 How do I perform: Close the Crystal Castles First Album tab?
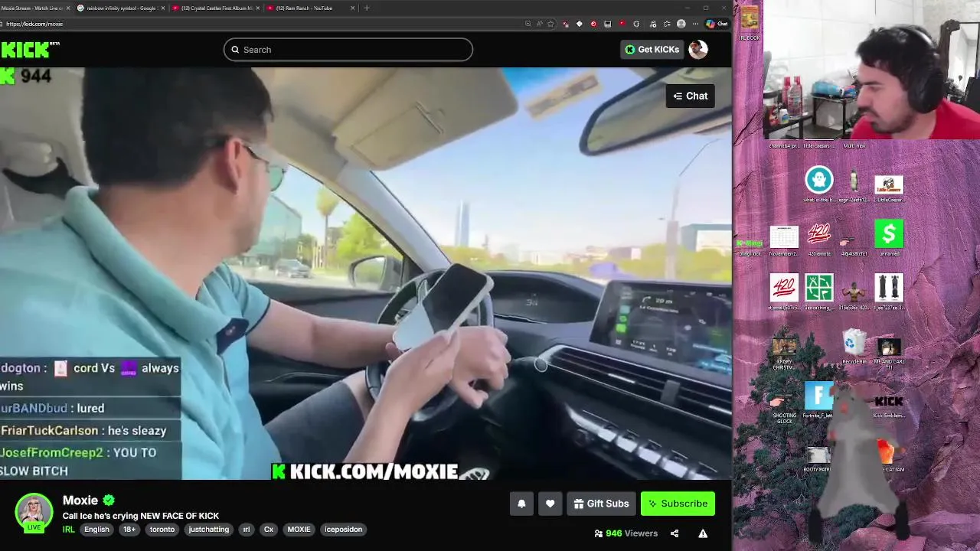pyautogui.click(x=256, y=8)
